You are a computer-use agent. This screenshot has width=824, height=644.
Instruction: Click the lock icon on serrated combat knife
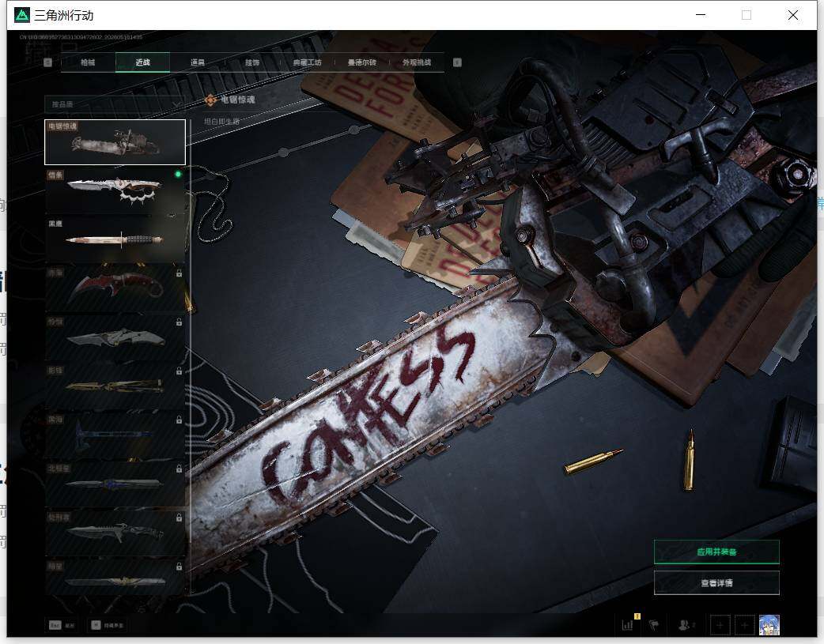[180, 518]
